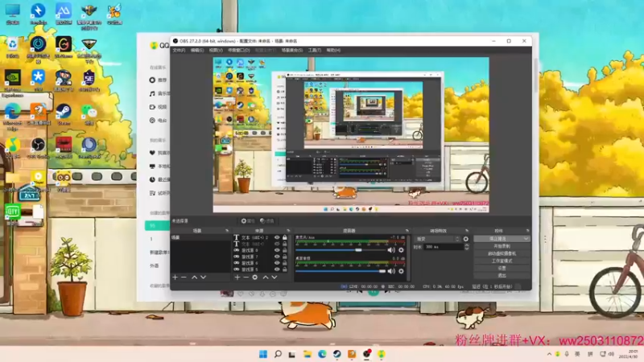
Task: Move source up with arrow icon
Action: pyautogui.click(x=266, y=278)
